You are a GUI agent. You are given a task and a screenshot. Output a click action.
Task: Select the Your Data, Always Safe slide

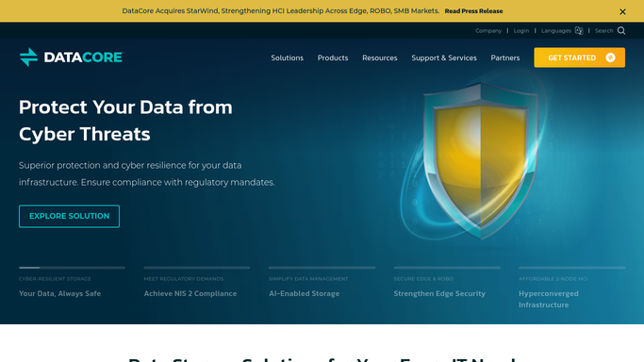tap(60, 293)
